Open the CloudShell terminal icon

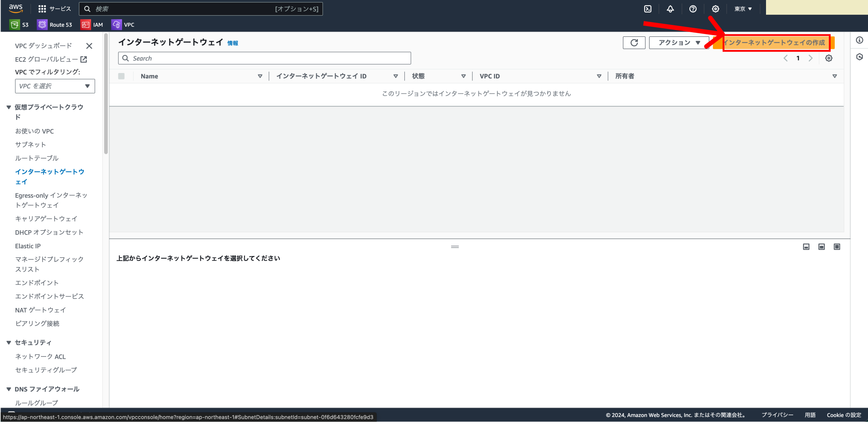pos(647,9)
